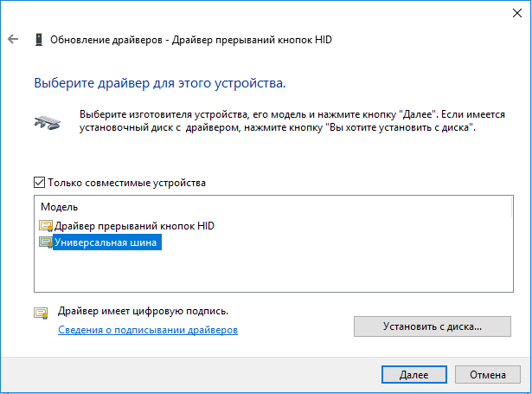
Task: Click the back arrow in the wizard header
Action: click(x=12, y=40)
